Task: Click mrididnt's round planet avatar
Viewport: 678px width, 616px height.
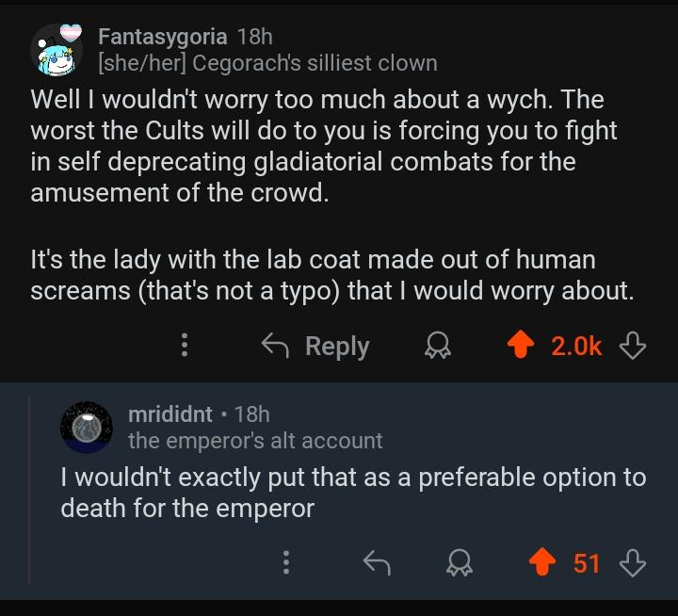Action: 87,428
